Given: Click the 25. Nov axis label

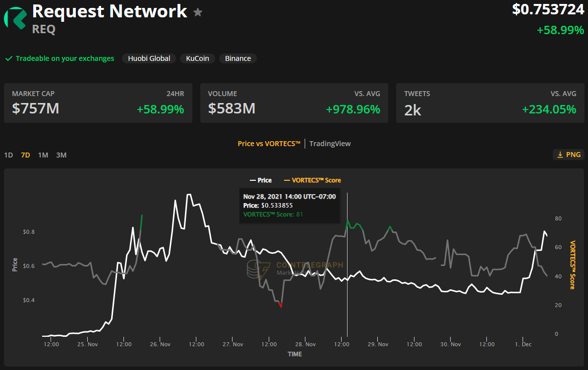Looking at the screenshot, I should click(87, 344).
